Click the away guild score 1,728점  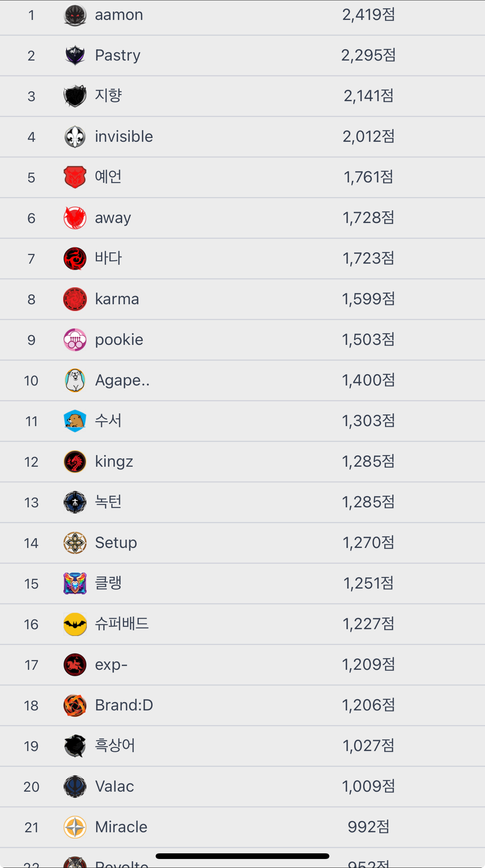tap(368, 218)
